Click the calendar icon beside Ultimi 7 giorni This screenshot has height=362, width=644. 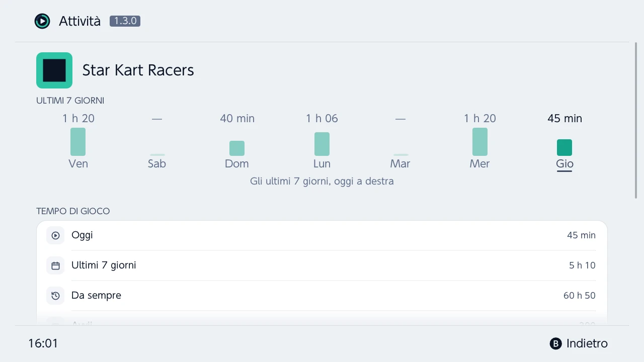tap(55, 265)
